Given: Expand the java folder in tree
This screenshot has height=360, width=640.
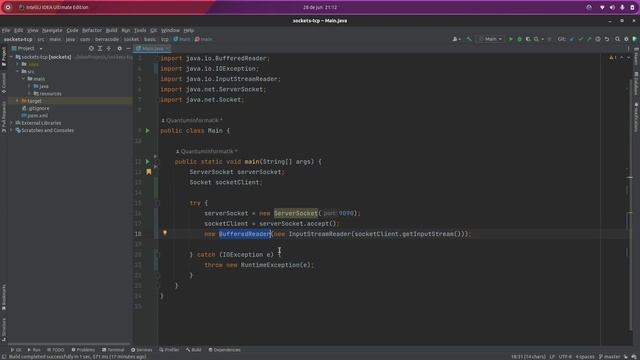Looking at the screenshot, I should tap(29, 86).
